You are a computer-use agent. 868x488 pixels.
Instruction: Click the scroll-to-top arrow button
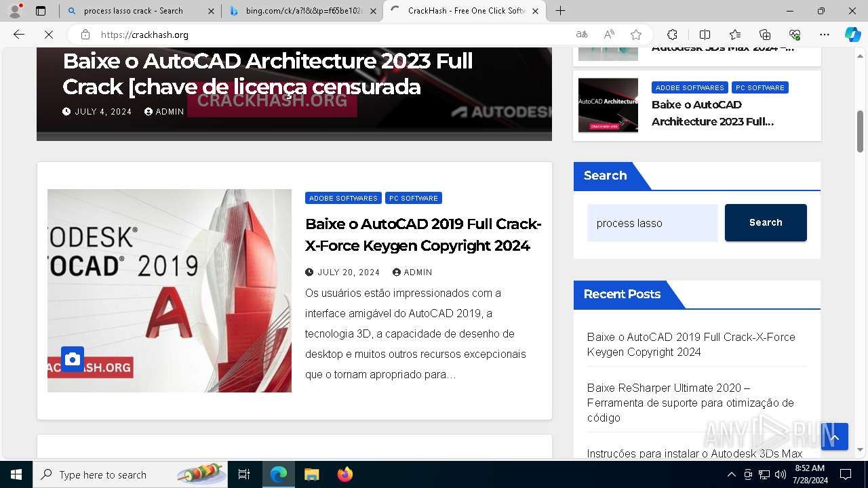(835, 437)
